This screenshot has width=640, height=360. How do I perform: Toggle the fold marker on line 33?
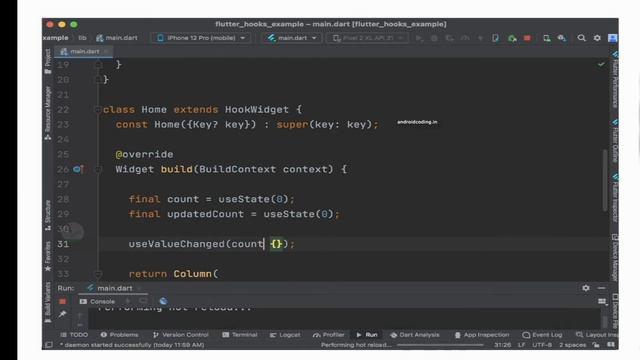tap(98, 274)
